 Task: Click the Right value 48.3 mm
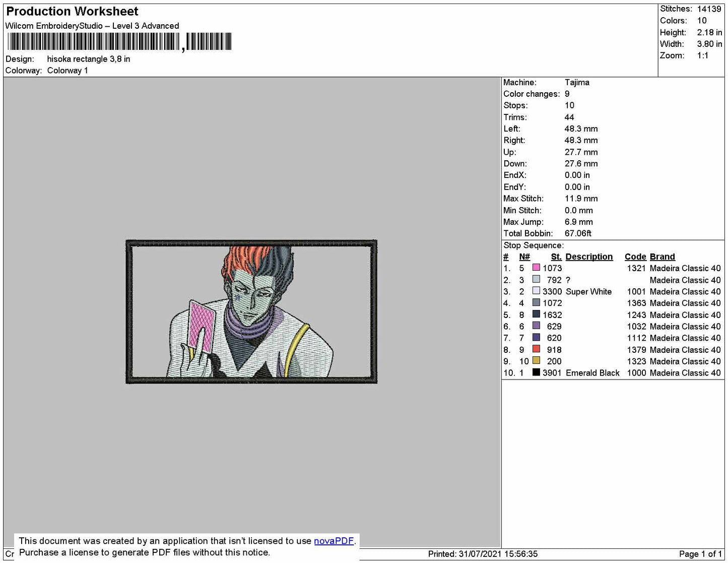[x=581, y=140]
